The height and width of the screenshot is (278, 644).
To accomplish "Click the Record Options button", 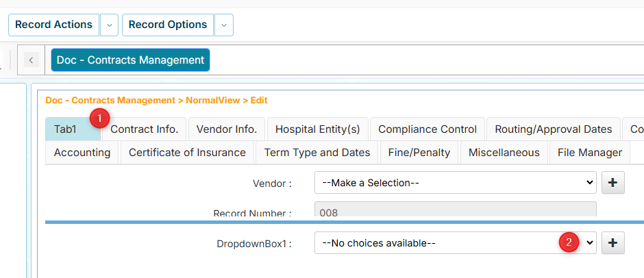I will (x=168, y=25).
